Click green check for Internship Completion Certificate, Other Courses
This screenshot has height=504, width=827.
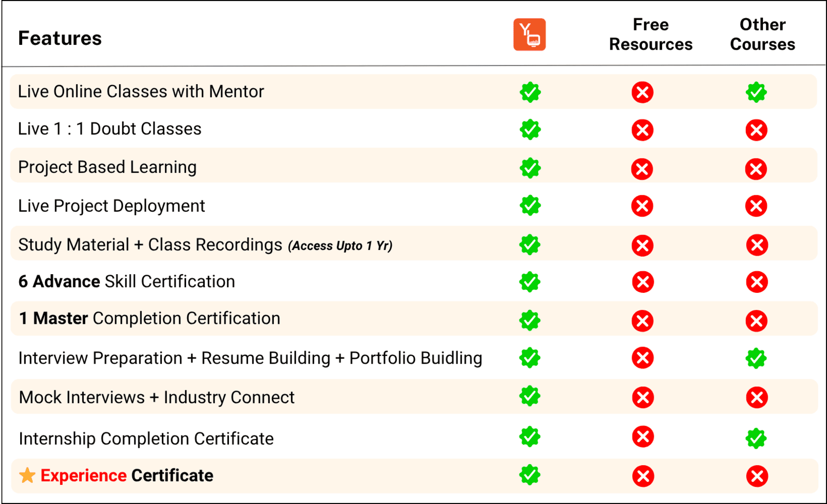pos(756,438)
